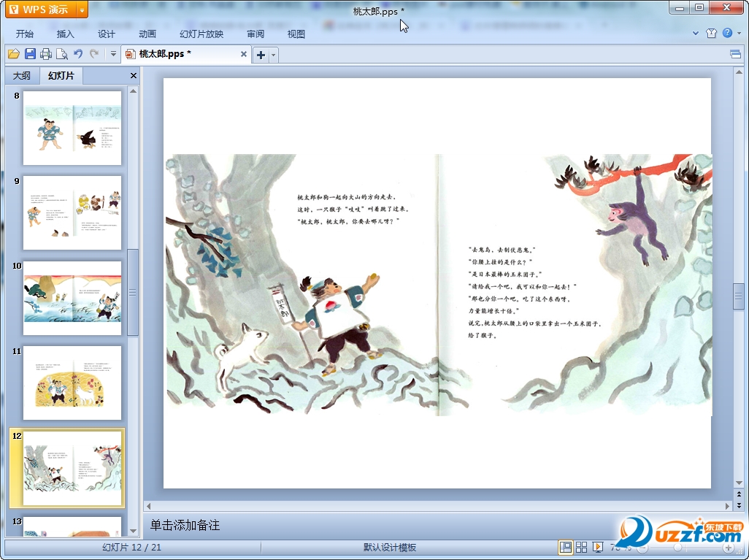This screenshot has height=560, width=749.
Task: Create a new document tab with plus
Action: pyautogui.click(x=261, y=55)
